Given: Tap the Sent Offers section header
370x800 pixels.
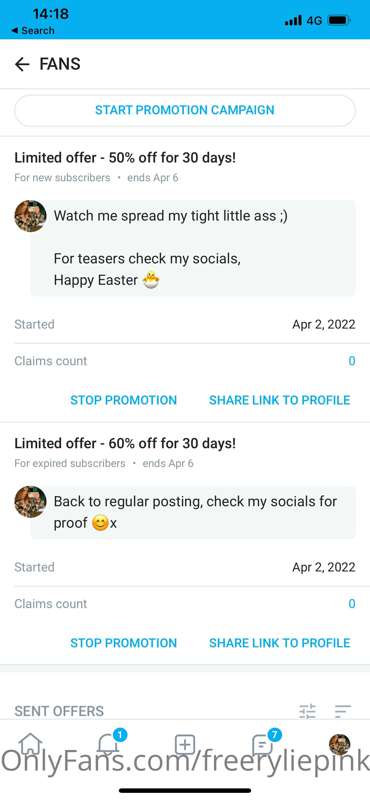Looking at the screenshot, I should [x=59, y=711].
